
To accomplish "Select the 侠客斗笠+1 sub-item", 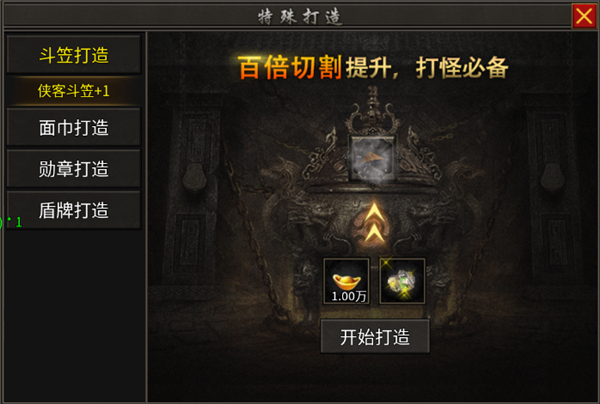I will coord(74,91).
